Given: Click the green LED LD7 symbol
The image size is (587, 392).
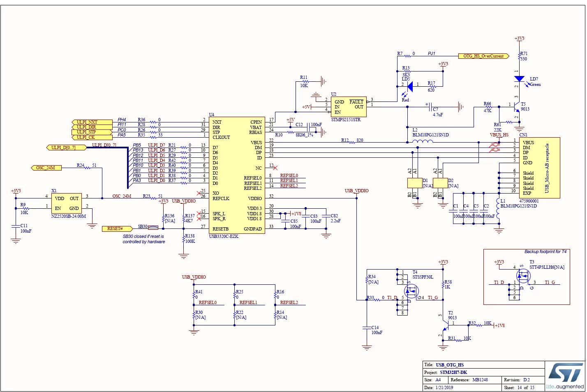Looking at the screenshot, I should (520, 78).
